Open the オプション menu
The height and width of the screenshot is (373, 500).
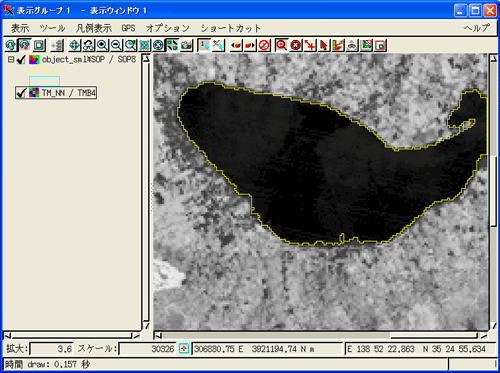point(167,28)
